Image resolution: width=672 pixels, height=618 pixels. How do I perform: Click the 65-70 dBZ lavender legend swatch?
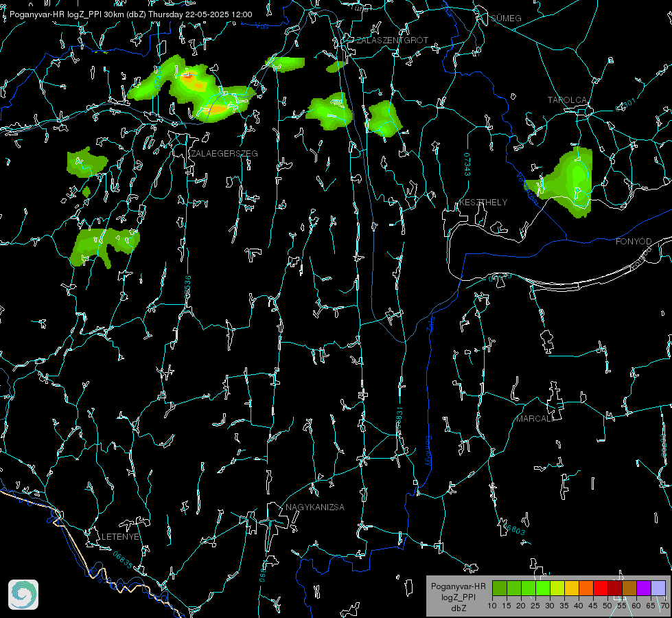pos(658,588)
